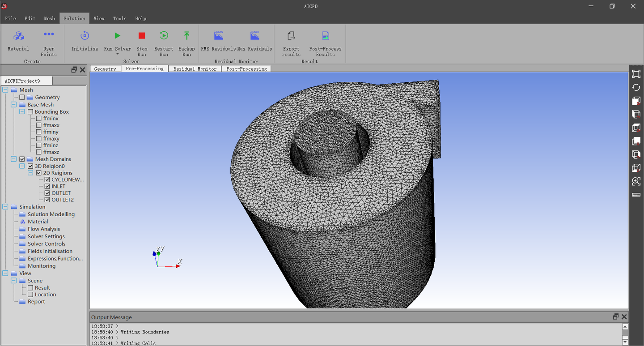Click the Restart Run icon
Screen dimensions: 644x346
coord(164,36)
